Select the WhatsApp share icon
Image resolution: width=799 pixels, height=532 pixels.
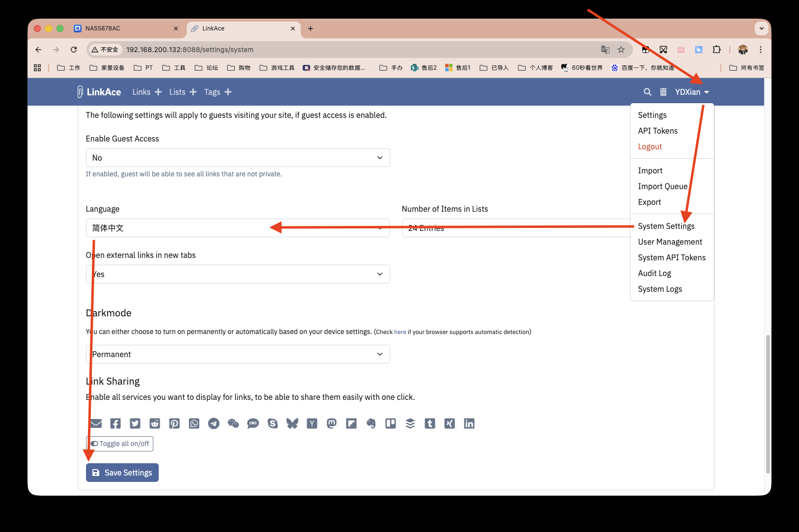[194, 423]
